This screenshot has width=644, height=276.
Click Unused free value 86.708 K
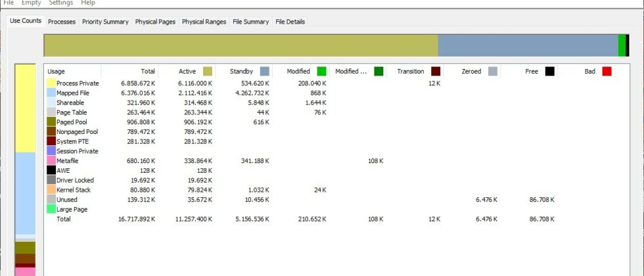(541, 200)
